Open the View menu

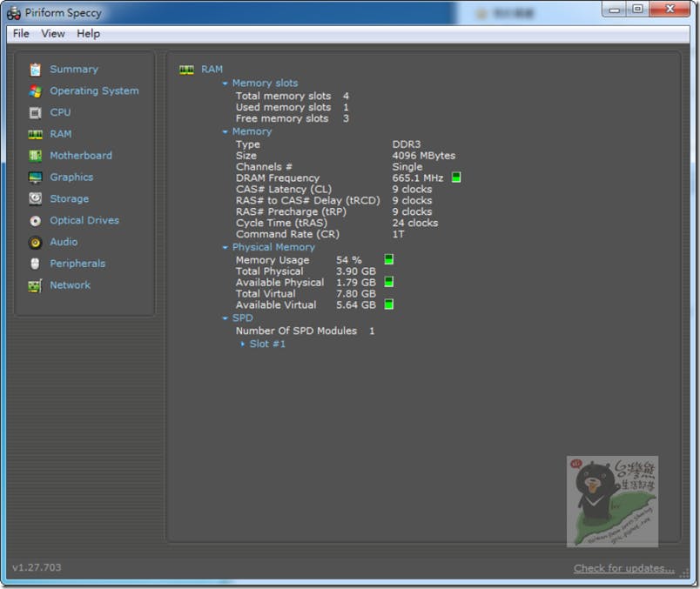tap(53, 34)
